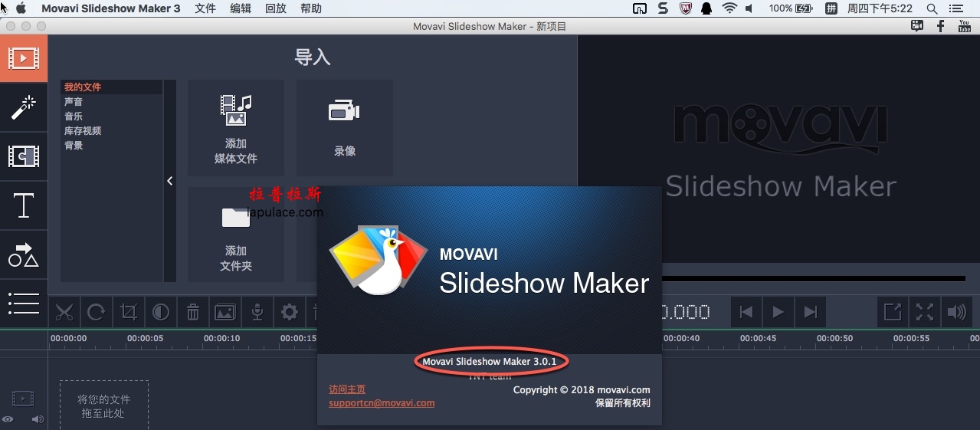This screenshot has height=430, width=980.
Task: Select 声音 category
Action: click(x=74, y=102)
